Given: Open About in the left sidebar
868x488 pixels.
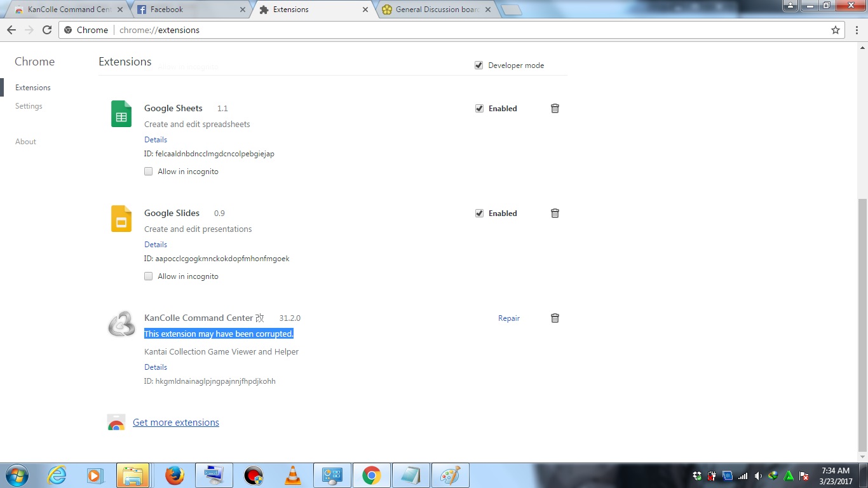Looking at the screenshot, I should 25,142.
